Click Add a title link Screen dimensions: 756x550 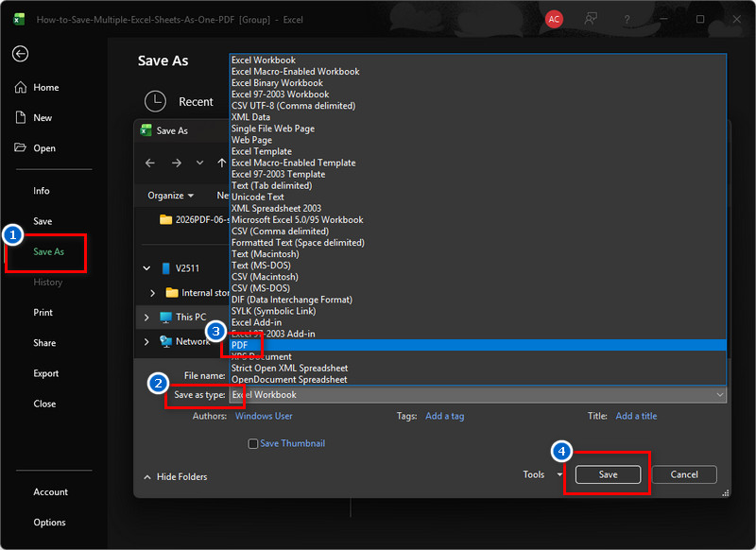[x=636, y=416]
